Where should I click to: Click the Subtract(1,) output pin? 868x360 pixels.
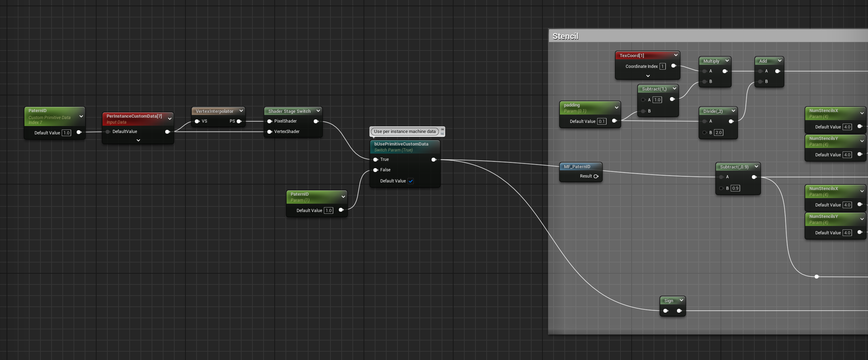672,99
